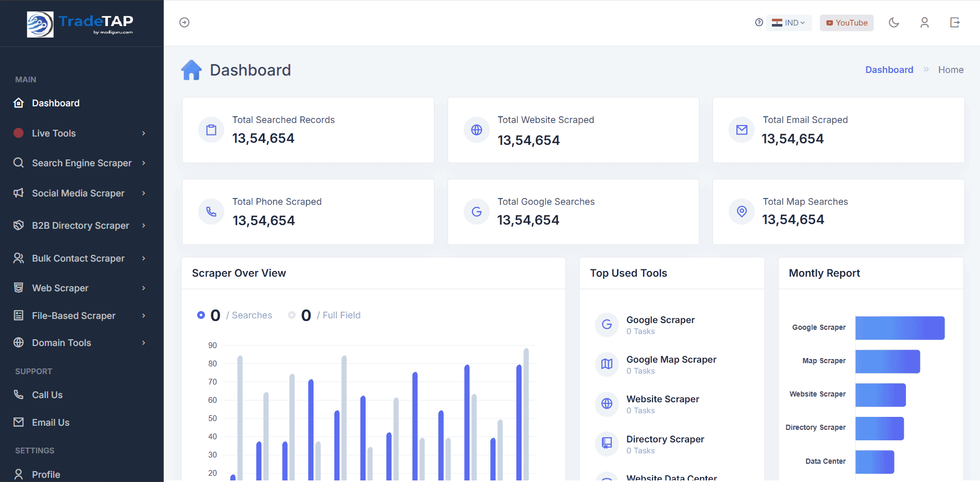This screenshot has width=980, height=482.
Task: Collapse sidebar using the arrow circle icon
Action: (184, 22)
